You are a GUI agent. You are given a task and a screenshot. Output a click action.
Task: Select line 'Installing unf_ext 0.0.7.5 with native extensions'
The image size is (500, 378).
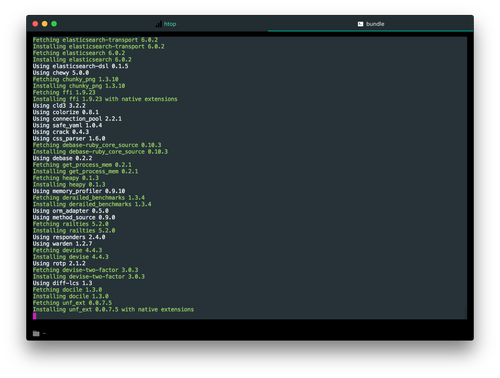tap(113, 309)
